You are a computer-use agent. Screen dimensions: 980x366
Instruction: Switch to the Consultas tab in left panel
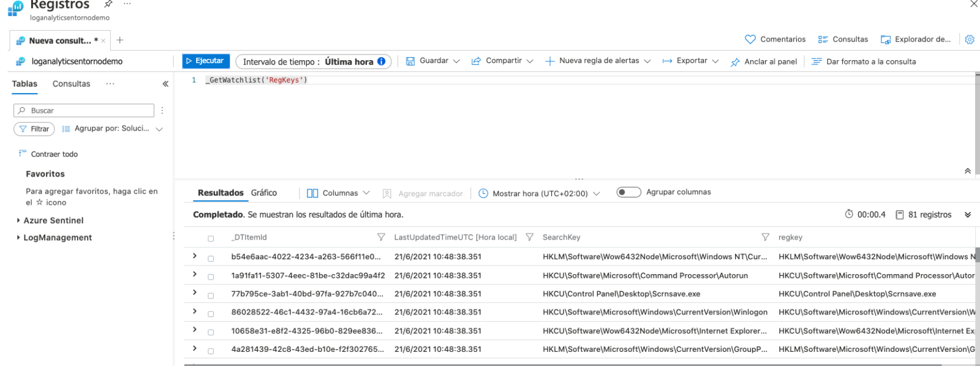[x=71, y=84]
